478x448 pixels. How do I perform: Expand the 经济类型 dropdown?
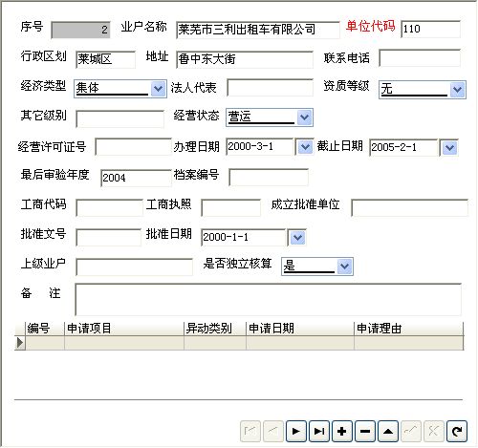click(158, 89)
